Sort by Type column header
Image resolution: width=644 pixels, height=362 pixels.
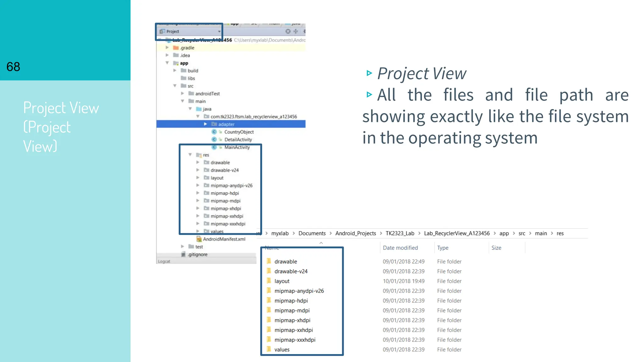443,248
